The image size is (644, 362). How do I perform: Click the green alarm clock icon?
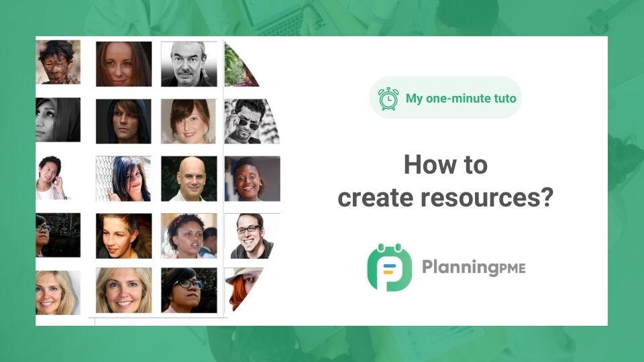[388, 99]
